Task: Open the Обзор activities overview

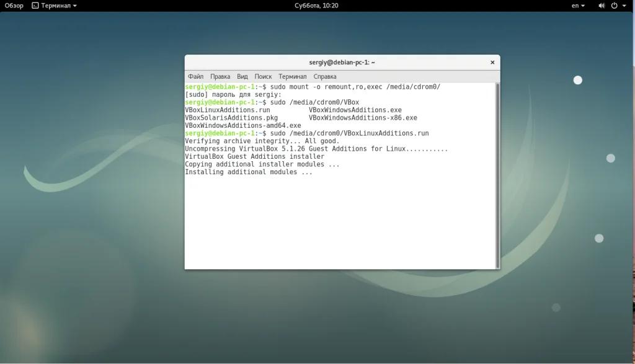Action: [x=14, y=6]
